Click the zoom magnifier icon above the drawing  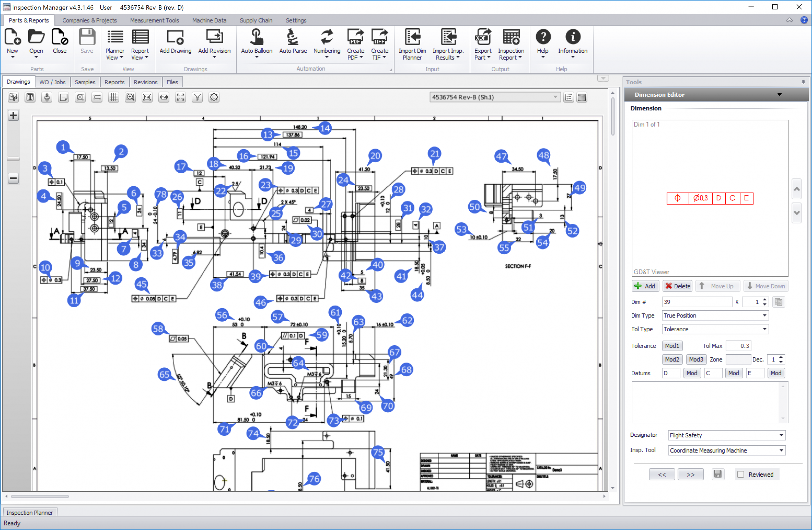click(x=130, y=97)
